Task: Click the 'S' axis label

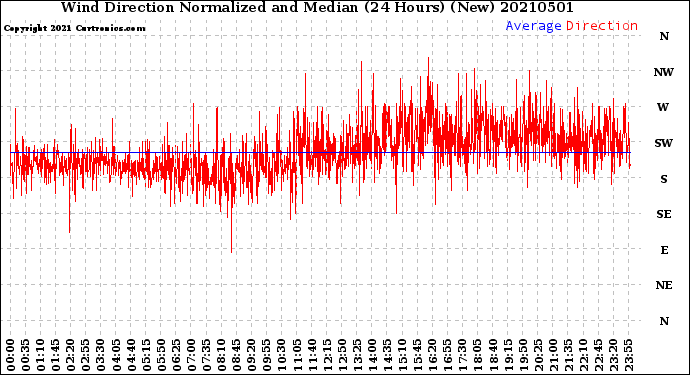Action: click(x=664, y=179)
